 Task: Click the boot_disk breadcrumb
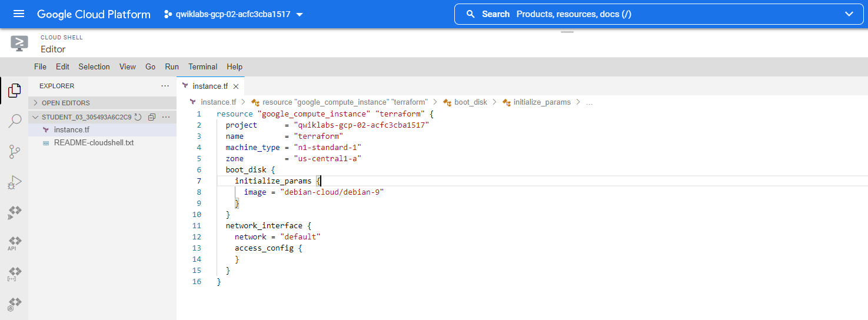click(x=471, y=102)
